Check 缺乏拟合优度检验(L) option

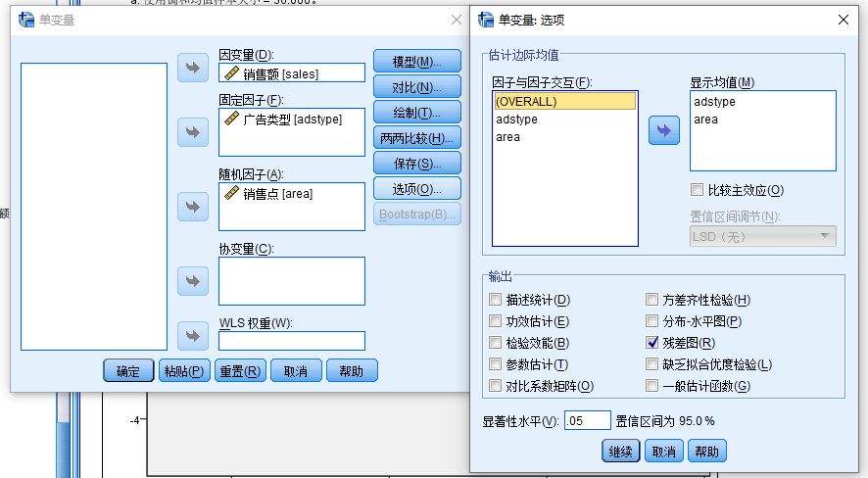[652, 364]
